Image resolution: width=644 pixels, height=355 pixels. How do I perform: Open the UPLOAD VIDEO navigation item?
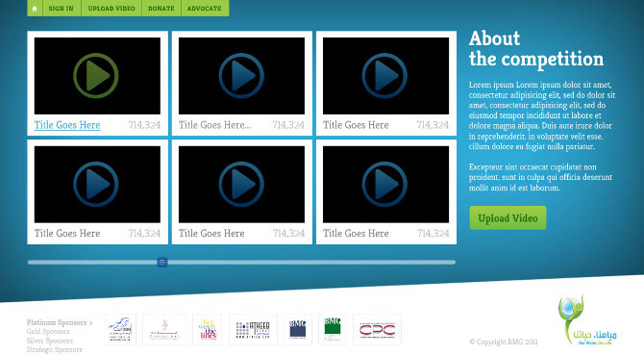pos(111,9)
